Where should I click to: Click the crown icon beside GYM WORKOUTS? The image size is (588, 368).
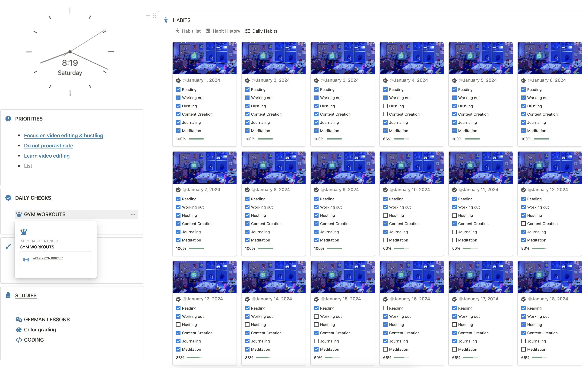(x=19, y=214)
